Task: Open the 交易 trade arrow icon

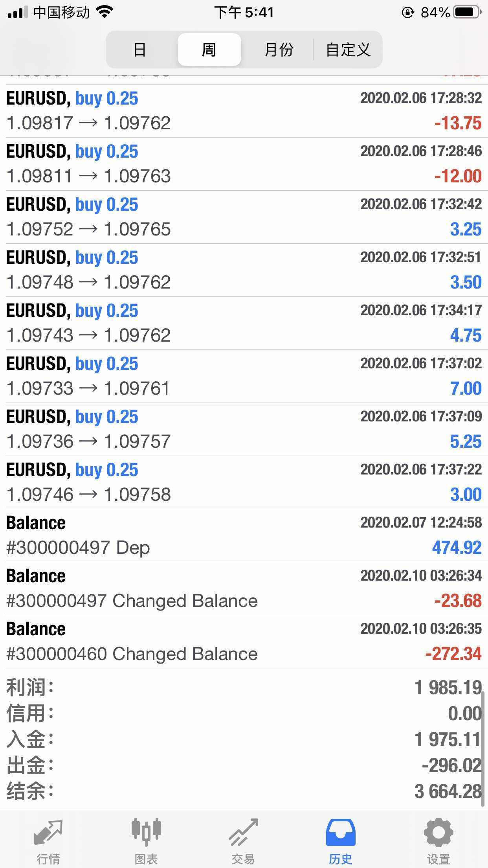Action: tap(244, 833)
